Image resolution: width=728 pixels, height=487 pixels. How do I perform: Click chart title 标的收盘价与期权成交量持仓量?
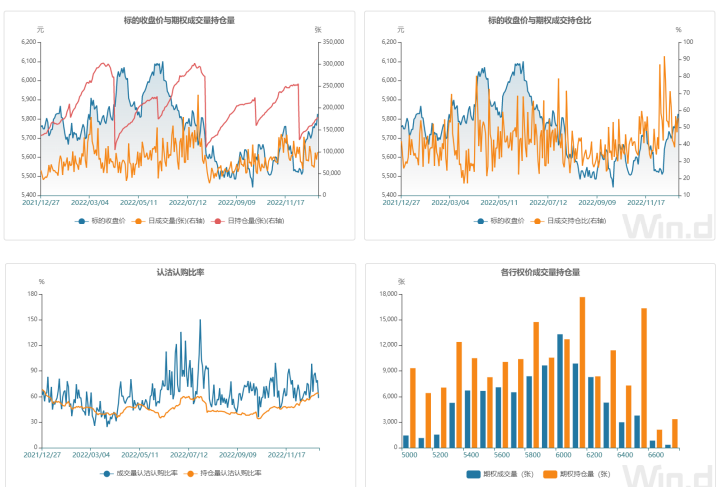[x=179, y=20]
